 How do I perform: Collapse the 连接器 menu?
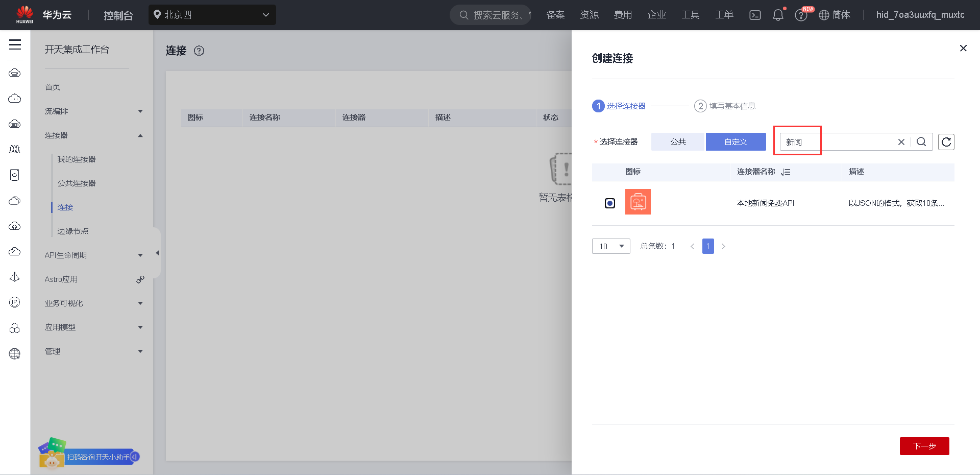[140, 135]
